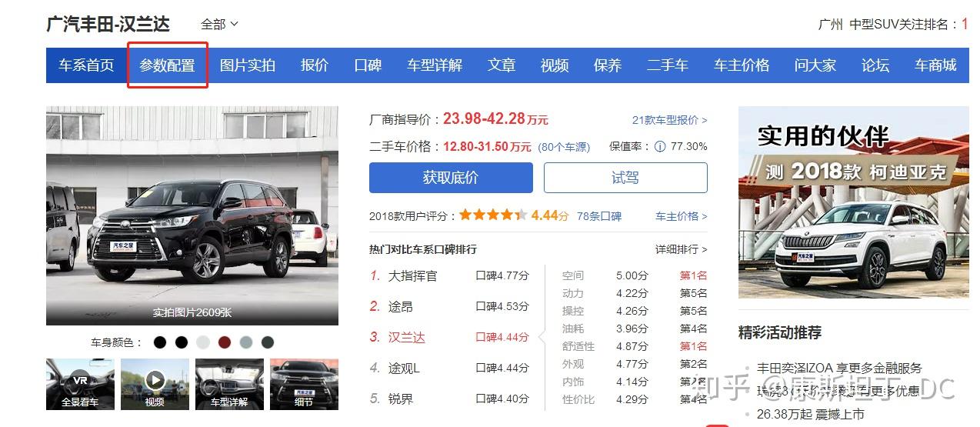980x427 pixels.
Task: Open the 论坛 nav item
Action: (875, 65)
